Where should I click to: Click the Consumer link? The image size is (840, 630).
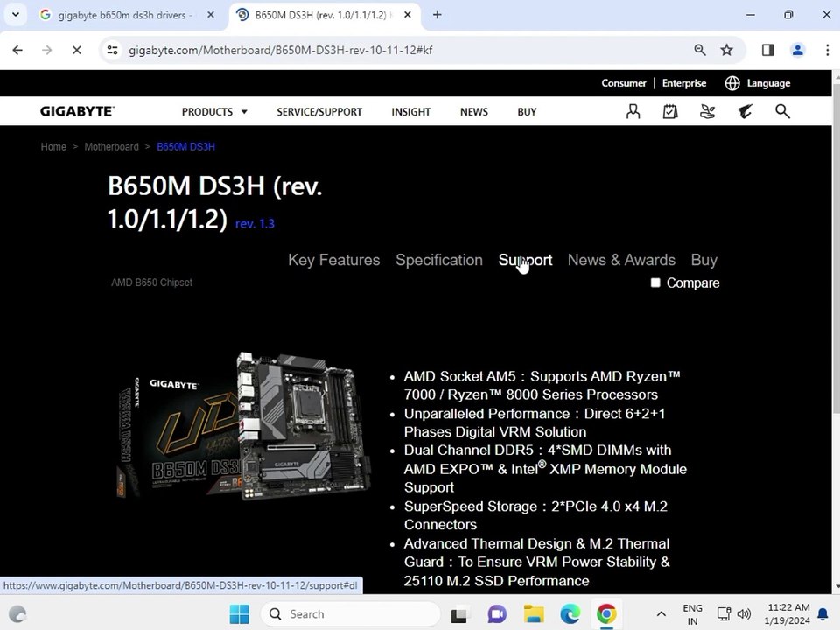[x=624, y=83]
